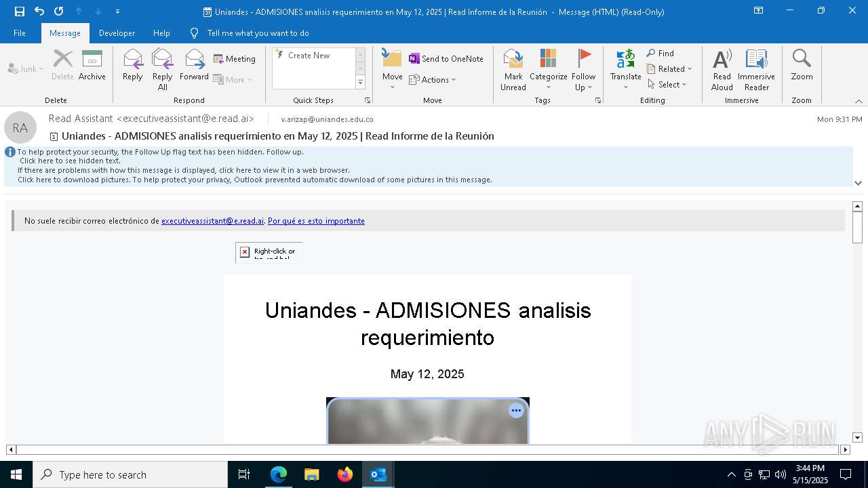Expand the message header info bar chevron
Viewport: 868px width, 488px height.
(x=858, y=182)
